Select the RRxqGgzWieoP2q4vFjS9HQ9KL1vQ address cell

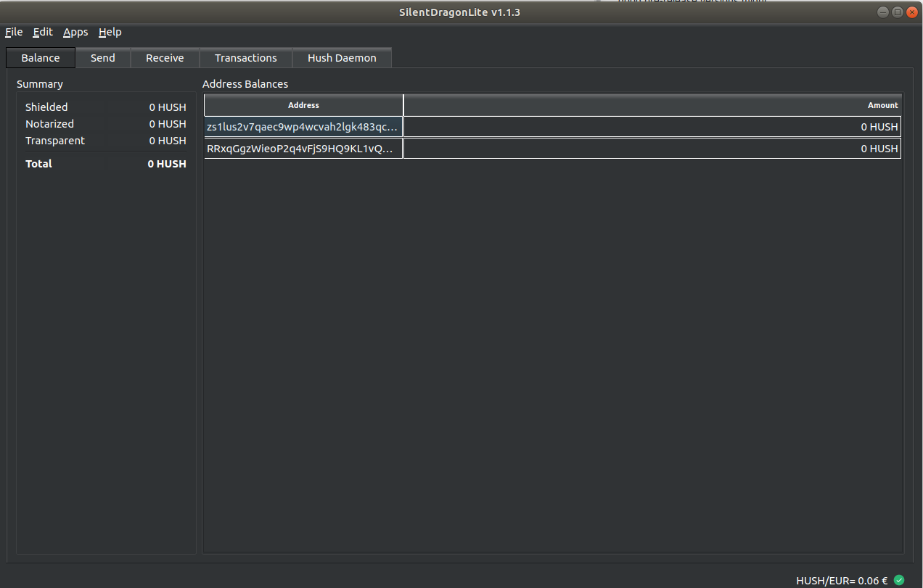point(303,149)
